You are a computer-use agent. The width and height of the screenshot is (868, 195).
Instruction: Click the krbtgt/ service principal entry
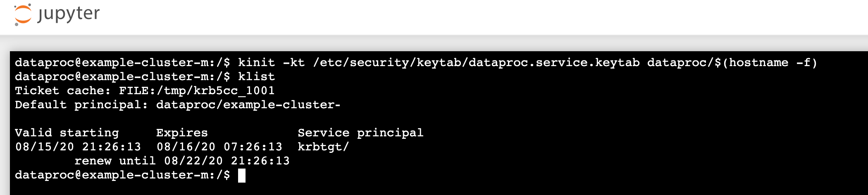click(x=323, y=147)
